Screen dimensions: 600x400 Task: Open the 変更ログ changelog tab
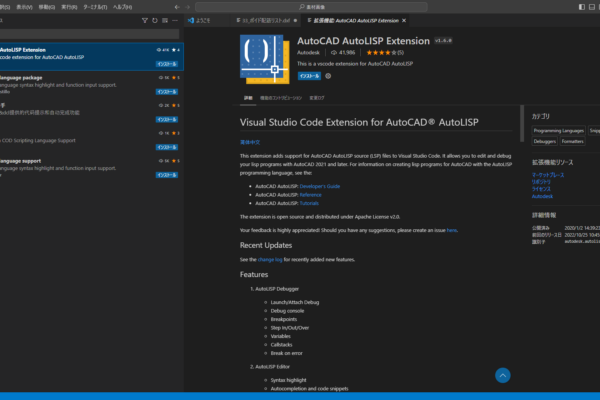[317, 98]
